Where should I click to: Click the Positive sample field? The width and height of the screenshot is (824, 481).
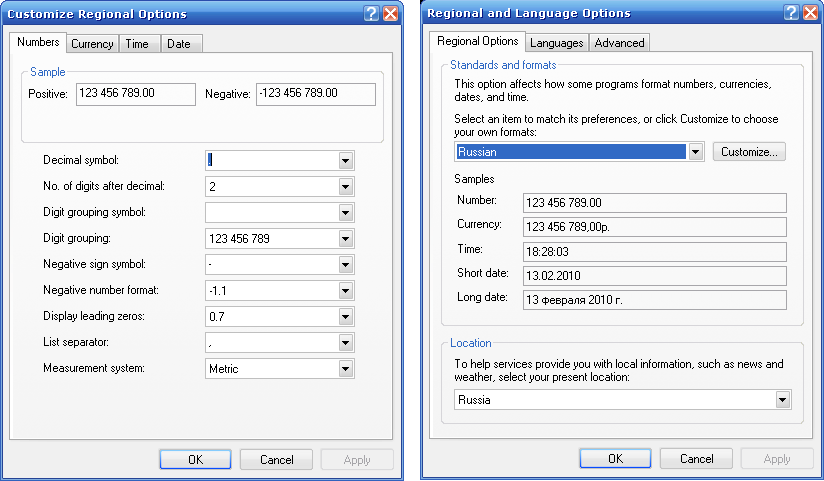[136, 94]
